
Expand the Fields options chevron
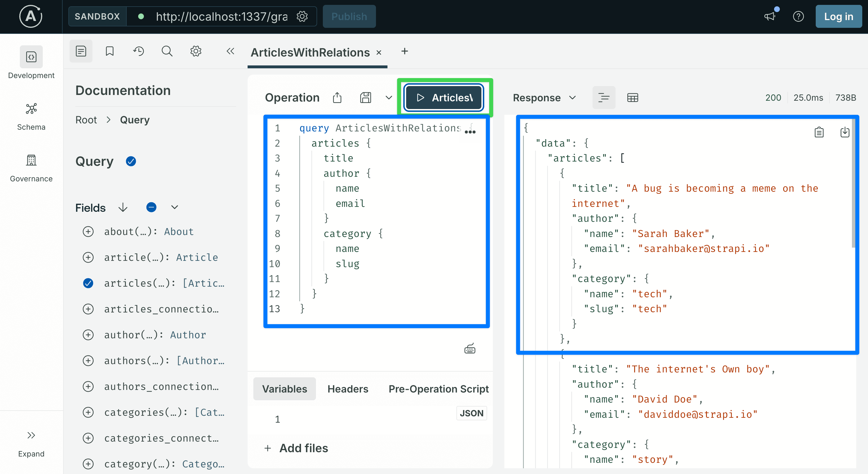[x=174, y=207]
